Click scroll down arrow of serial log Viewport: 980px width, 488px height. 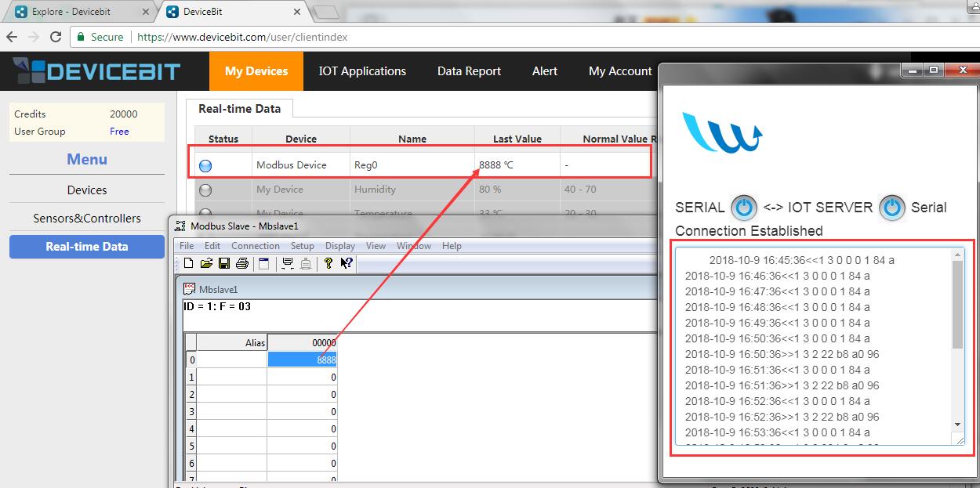tap(957, 425)
